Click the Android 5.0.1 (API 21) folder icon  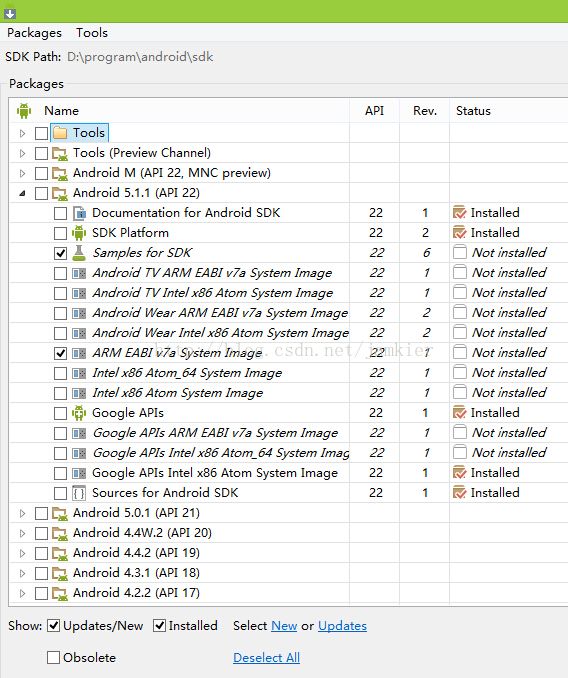coord(60,513)
